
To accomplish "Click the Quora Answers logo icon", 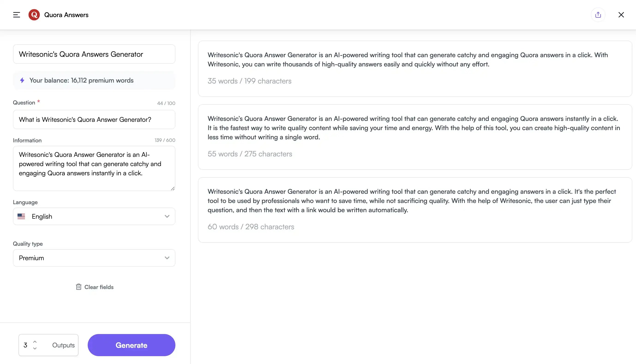I will pos(34,15).
